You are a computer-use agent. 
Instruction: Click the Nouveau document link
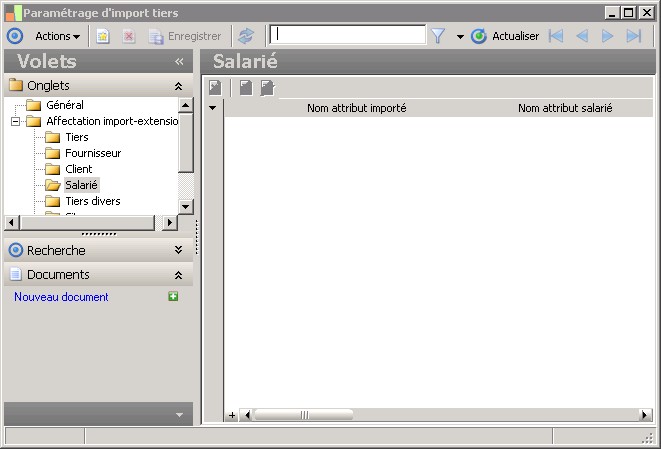tap(61, 297)
